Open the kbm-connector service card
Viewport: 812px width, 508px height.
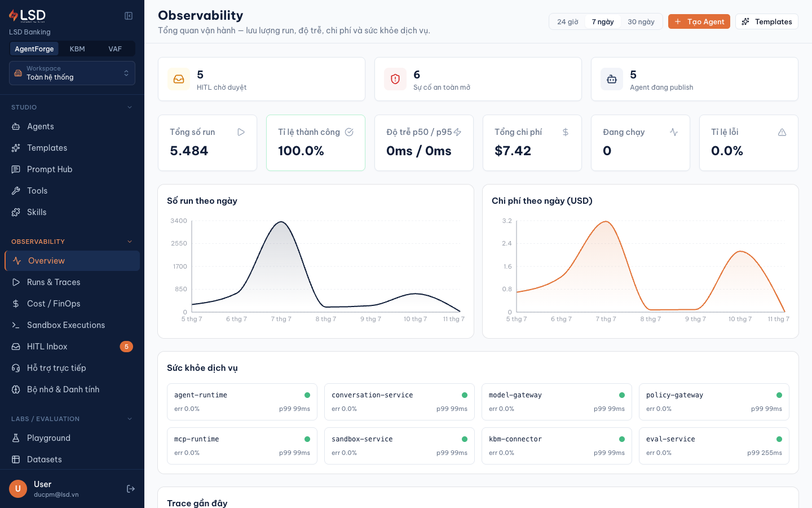[x=557, y=446]
